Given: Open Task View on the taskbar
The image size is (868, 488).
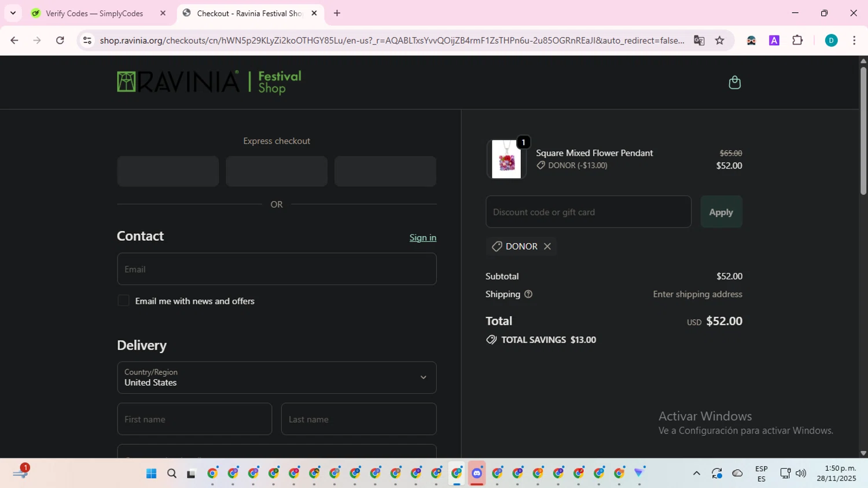Looking at the screenshot, I should pyautogui.click(x=192, y=474).
